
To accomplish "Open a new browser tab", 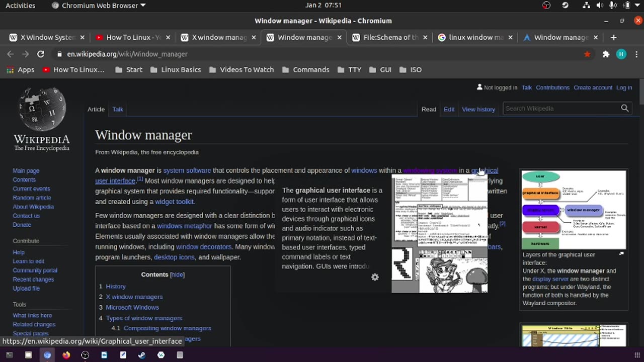I will 613,37.
